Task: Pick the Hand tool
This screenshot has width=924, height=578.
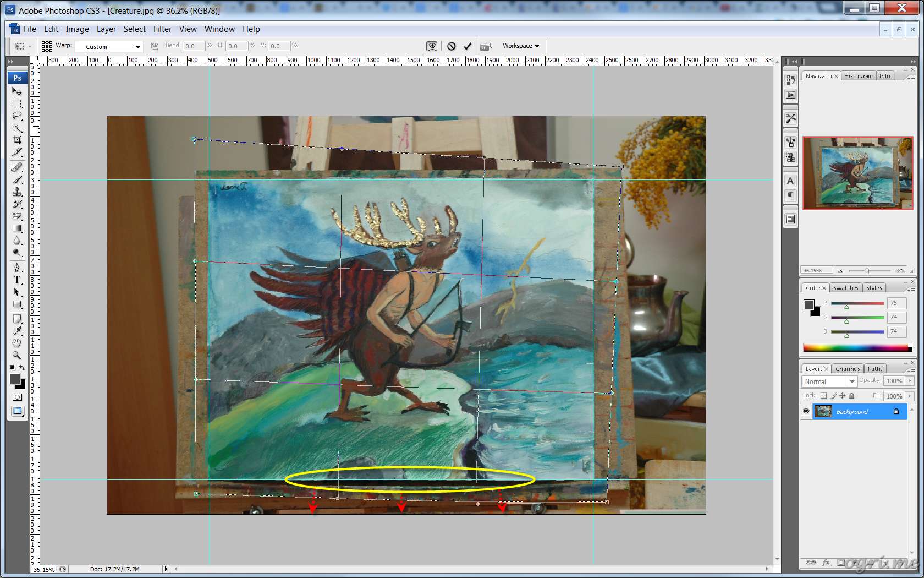Action: [x=17, y=343]
